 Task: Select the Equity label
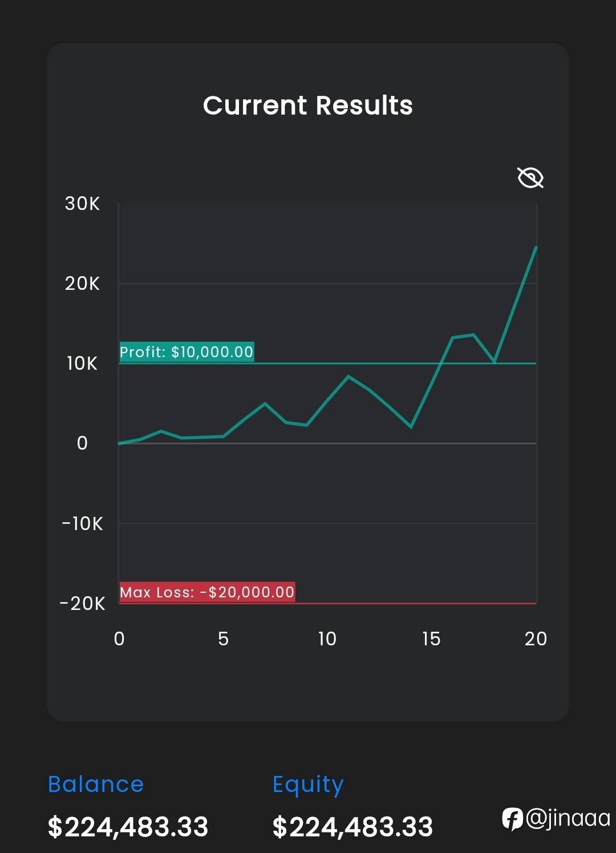308,785
